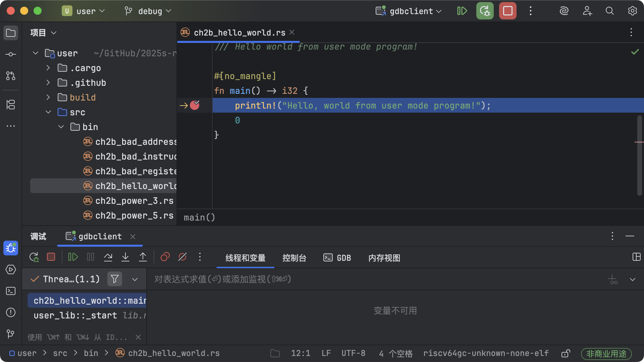Click the Step Out debug icon
Screen dimensions: 644x362
(143, 257)
